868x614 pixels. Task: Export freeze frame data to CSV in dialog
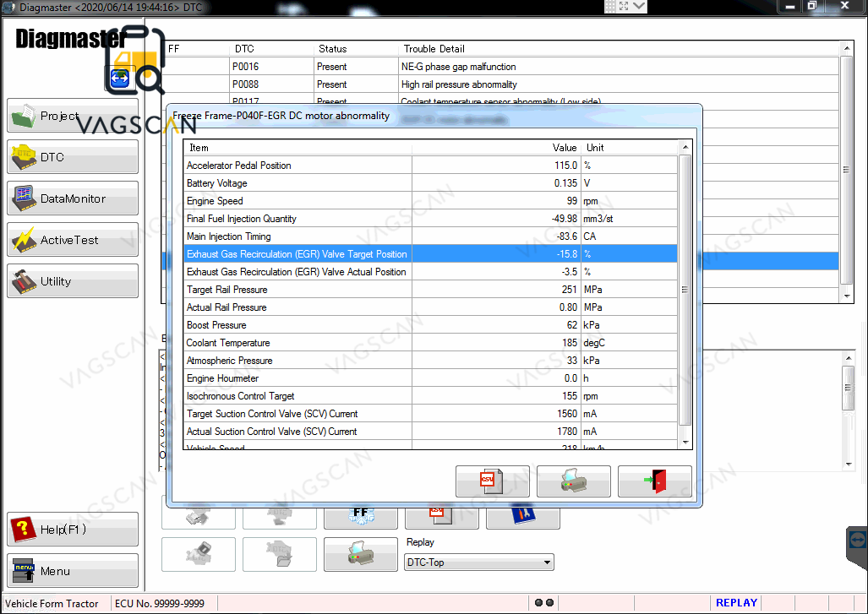click(x=492, y=481)
